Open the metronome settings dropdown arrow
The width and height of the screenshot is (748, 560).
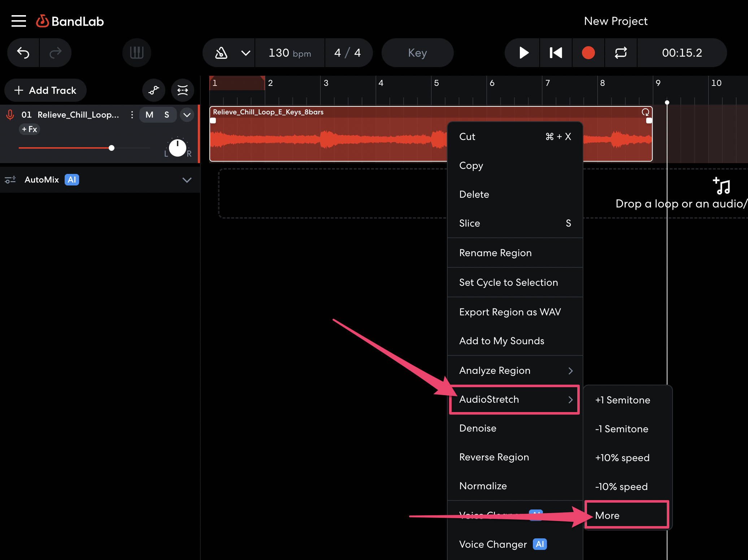click(x=246, y=53)
